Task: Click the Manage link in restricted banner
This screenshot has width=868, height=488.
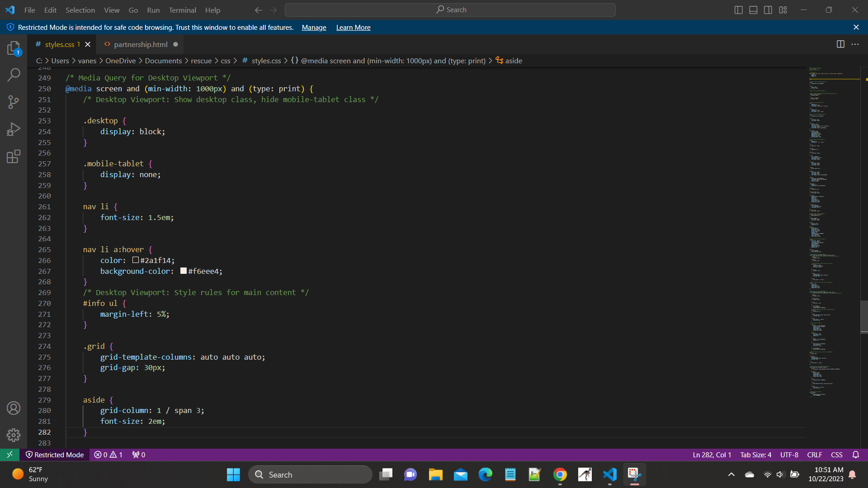Action: pyautogui.click(x=314, y=28)
